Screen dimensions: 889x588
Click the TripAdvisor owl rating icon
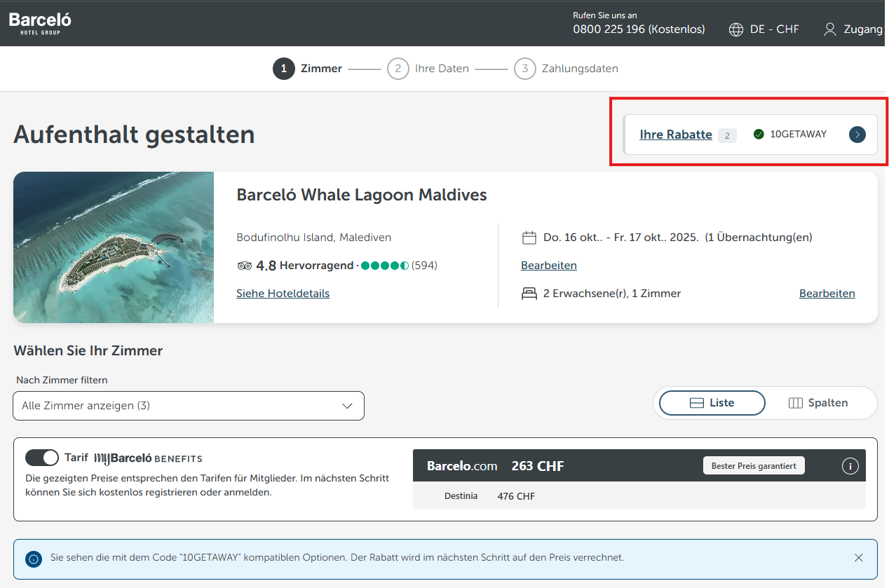(245, 266)
